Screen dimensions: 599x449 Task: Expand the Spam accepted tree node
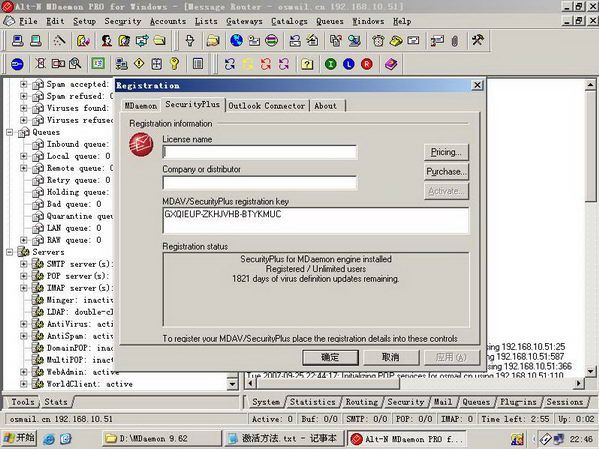[24, 84]
